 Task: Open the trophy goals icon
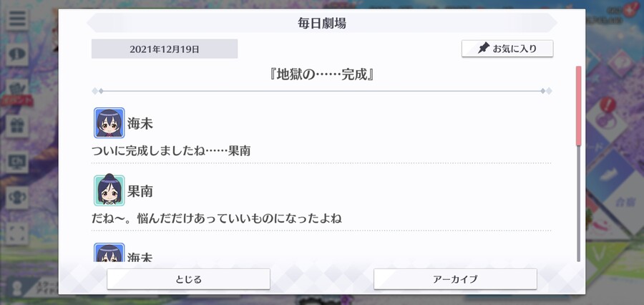coord(17,198)
